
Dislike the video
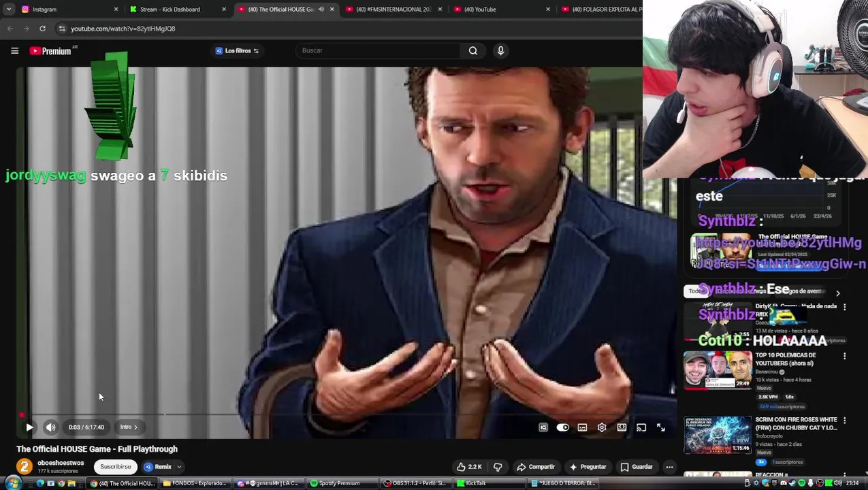point(498,467)
